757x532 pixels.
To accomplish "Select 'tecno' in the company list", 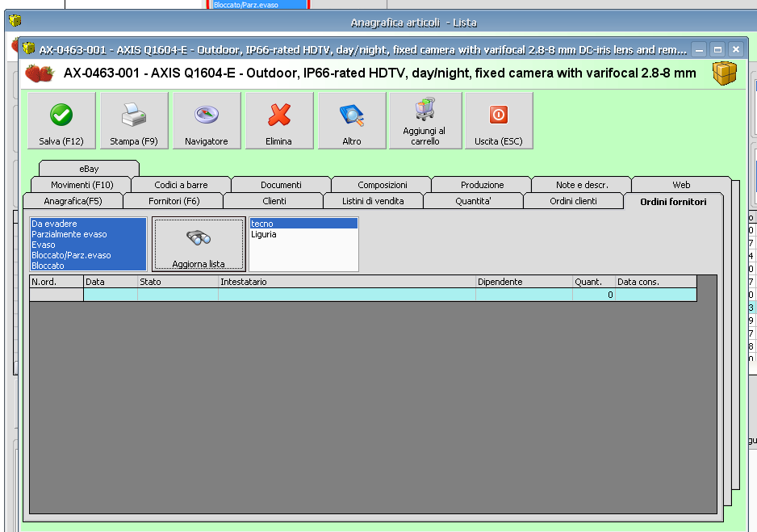I will tap(303, 224).
